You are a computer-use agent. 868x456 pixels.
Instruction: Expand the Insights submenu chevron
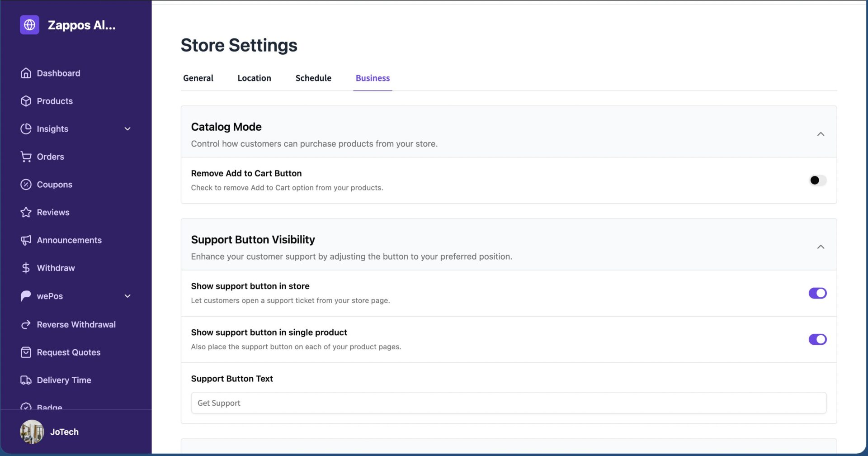[x=127, y=129]
